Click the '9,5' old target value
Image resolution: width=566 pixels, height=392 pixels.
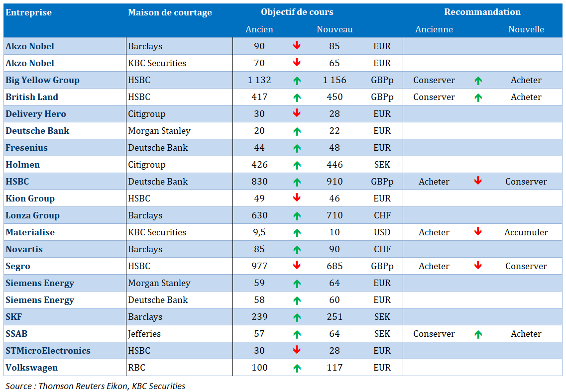coord(259,232)
